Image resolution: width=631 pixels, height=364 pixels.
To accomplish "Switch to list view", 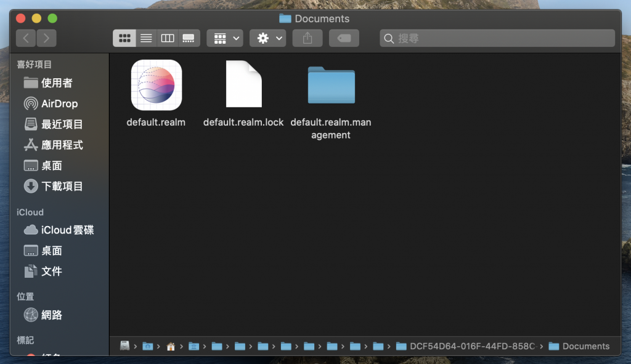I will pos(146,38).
